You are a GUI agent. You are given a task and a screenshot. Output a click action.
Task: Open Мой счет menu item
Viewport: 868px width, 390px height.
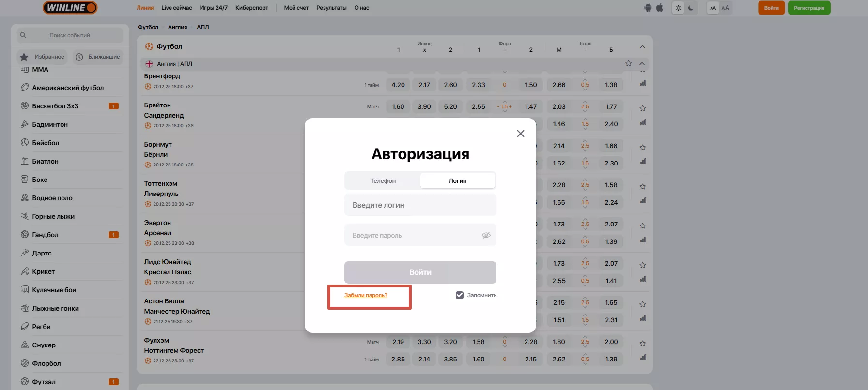coord(296,8)
